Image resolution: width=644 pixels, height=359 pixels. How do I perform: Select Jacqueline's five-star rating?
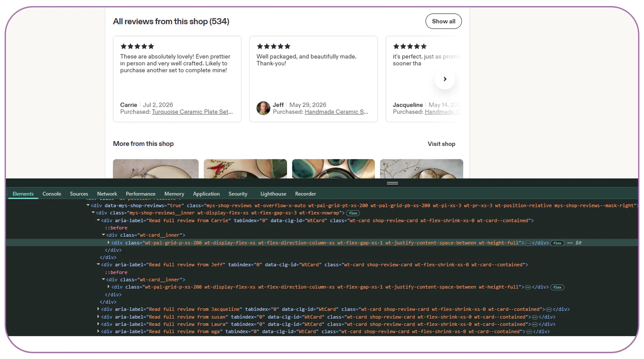click(x=410, y=46)
